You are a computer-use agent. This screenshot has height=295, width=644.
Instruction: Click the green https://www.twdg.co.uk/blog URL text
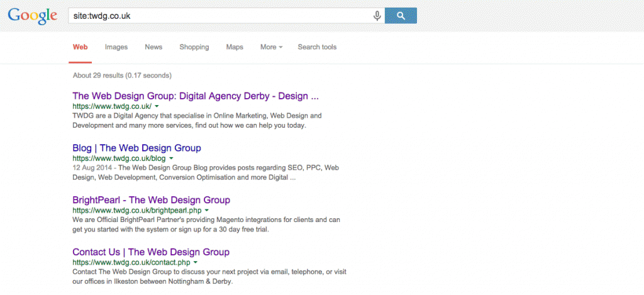pyautogui.click(x=119, y=158)
